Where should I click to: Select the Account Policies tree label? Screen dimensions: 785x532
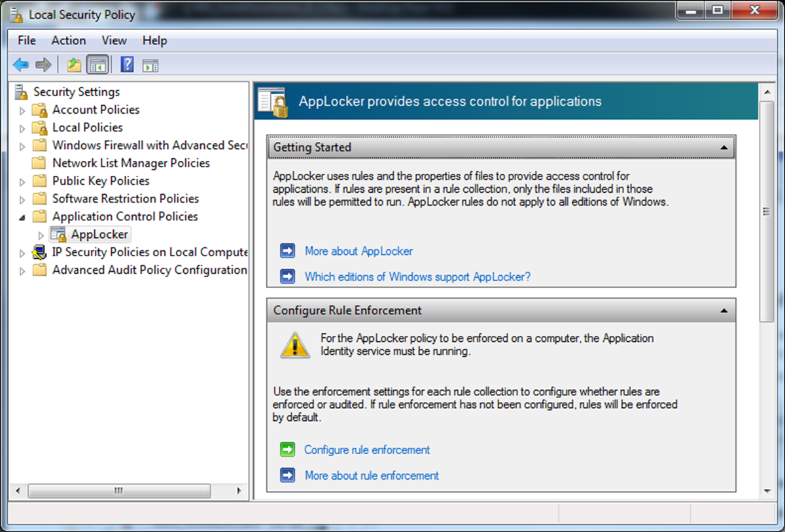pos(96,110)
